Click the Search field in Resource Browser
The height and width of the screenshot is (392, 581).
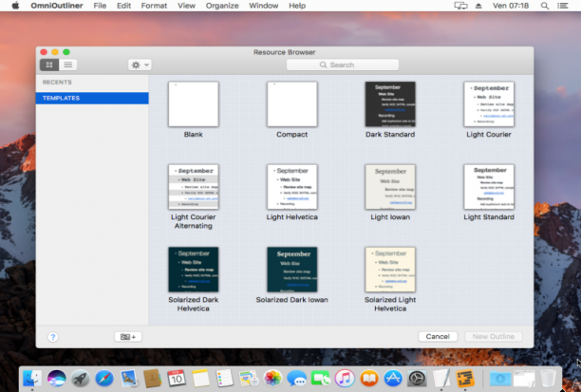tap(343, 65)
